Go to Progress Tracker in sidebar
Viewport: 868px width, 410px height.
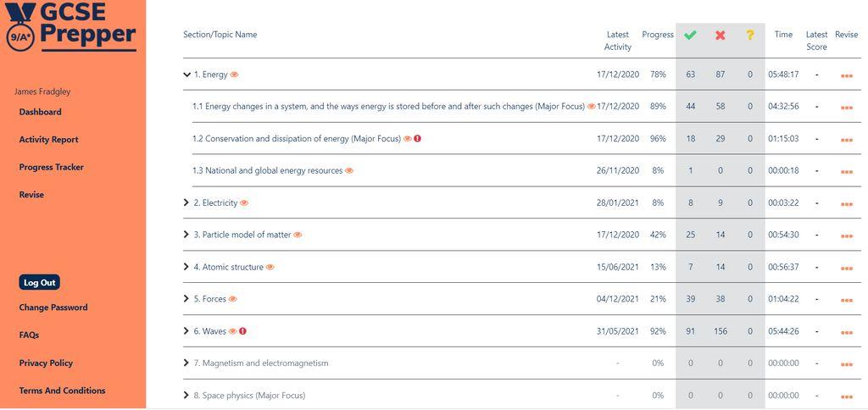[52, 167]
